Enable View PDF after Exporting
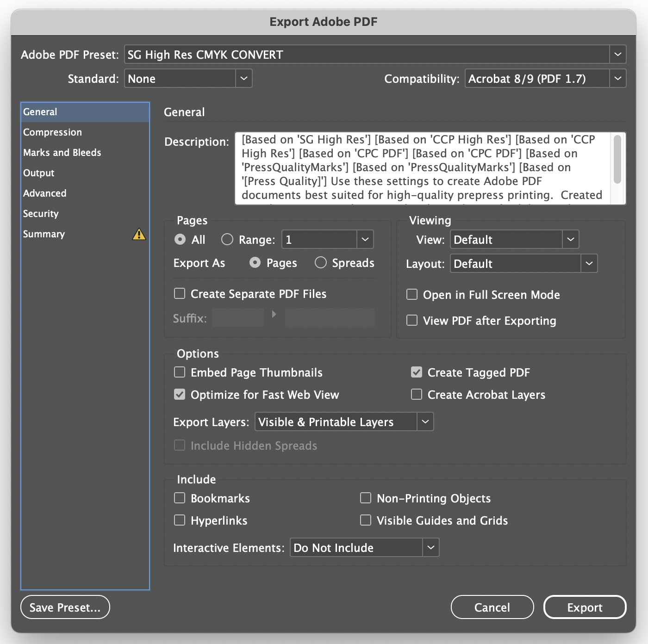Viewport: 648px width, 644px height. pyautogui.click(x=412, y=321)
